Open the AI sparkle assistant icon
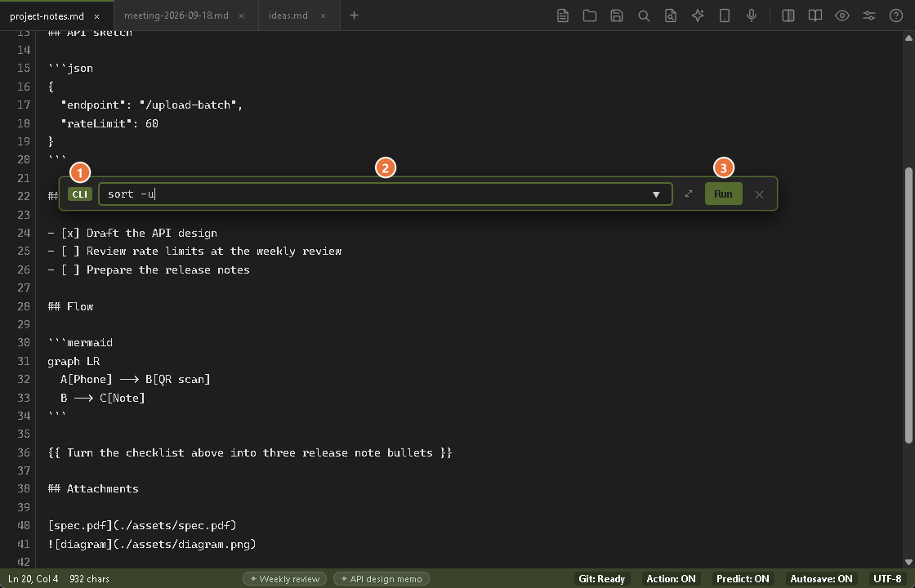Image resolution: width=915 pixels, height=588 pixels. pos(698,16)
